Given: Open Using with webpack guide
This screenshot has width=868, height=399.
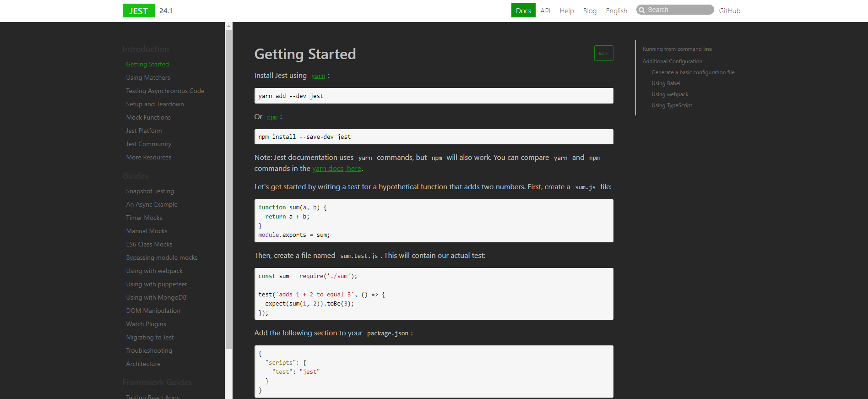Looking at the screenshot, I should (154, 271).
